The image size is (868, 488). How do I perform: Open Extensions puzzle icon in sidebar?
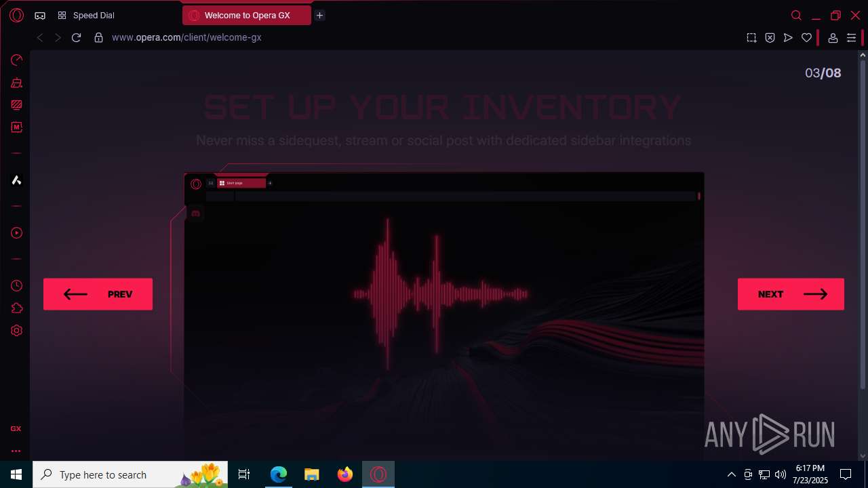pos(17,308)
